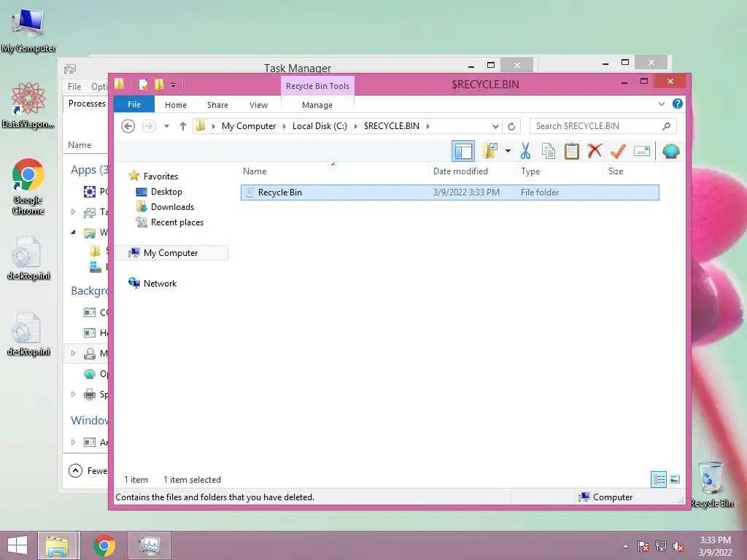
Task: Select Favorites in the navigation pane
Action: (160, 176)
